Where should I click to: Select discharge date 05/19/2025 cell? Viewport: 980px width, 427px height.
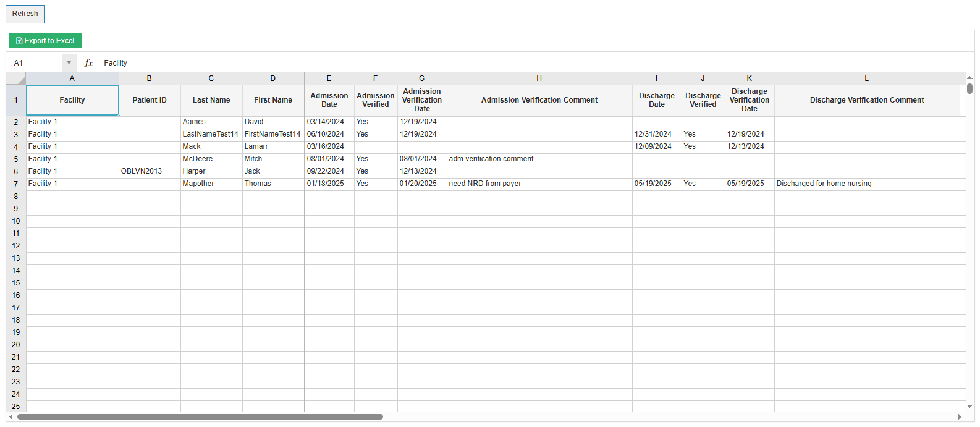point(657,184)
